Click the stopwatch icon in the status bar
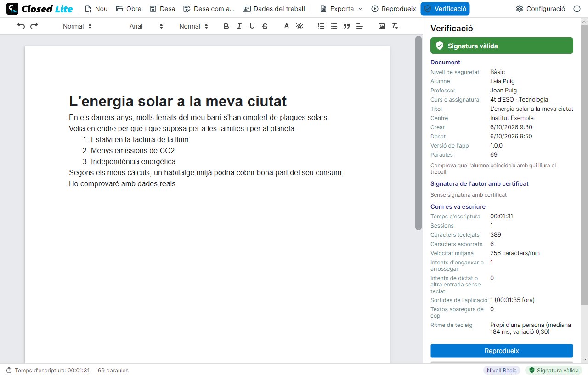This screenshot has height=377, width=588. click(x=9, y=371)
